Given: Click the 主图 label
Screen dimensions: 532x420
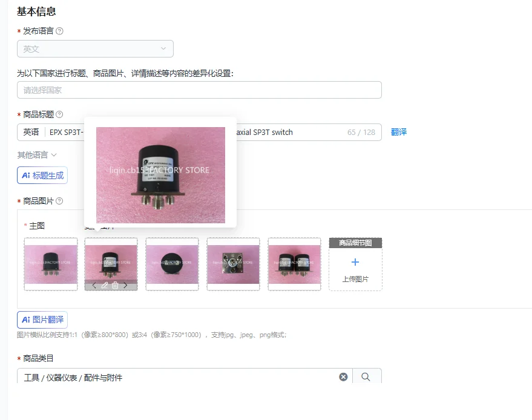Looking at the screenshot, I should click(37, 226).
